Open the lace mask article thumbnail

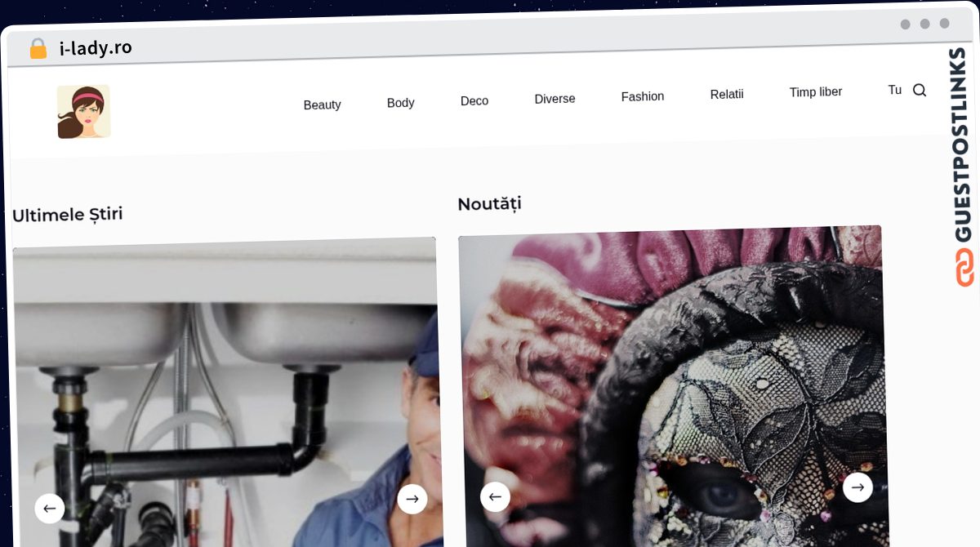(x=673, y=386)
